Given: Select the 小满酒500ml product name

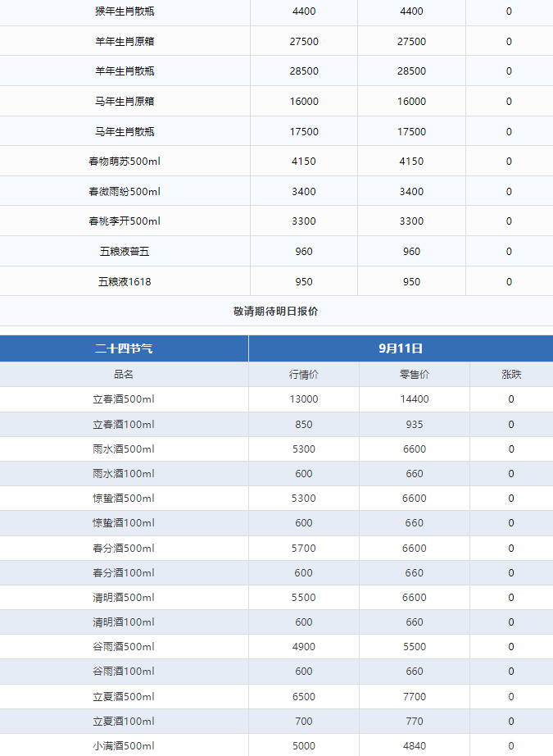Looking at the screenshot, I should (x=124, y=746).
